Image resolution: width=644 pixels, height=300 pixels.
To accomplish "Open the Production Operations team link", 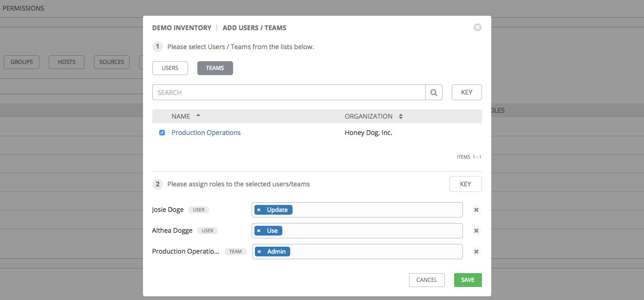I will [206, 133].
